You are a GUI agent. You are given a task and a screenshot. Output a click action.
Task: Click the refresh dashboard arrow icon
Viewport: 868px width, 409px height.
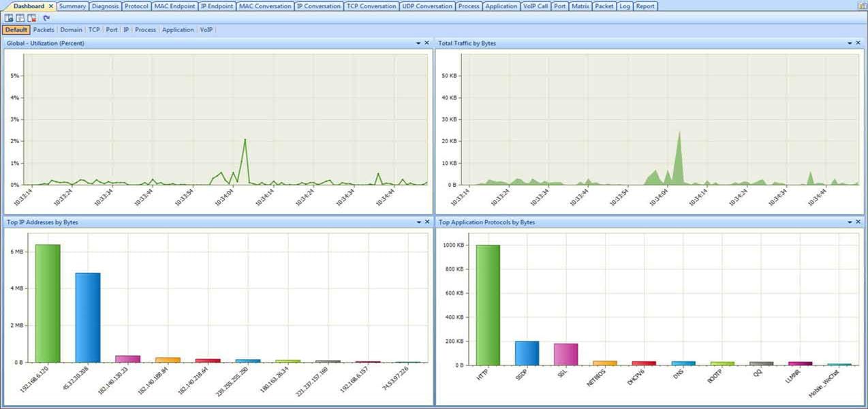pyautogui.click(x=46, y=18)
